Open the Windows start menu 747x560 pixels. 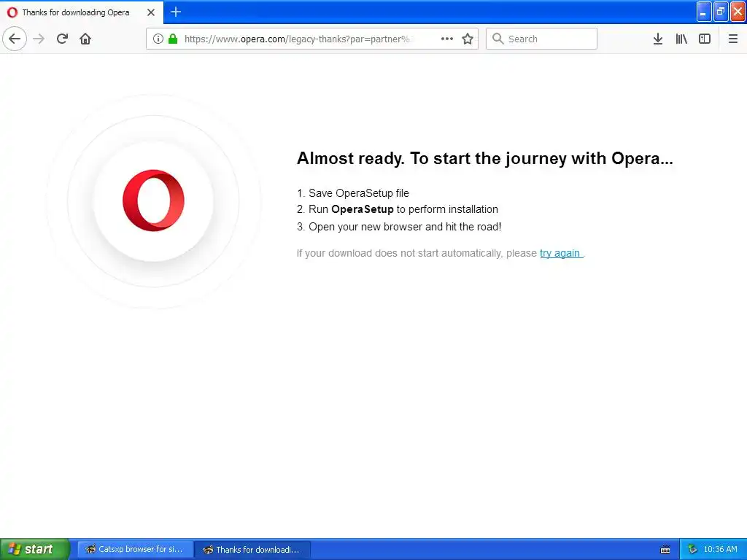34,549
